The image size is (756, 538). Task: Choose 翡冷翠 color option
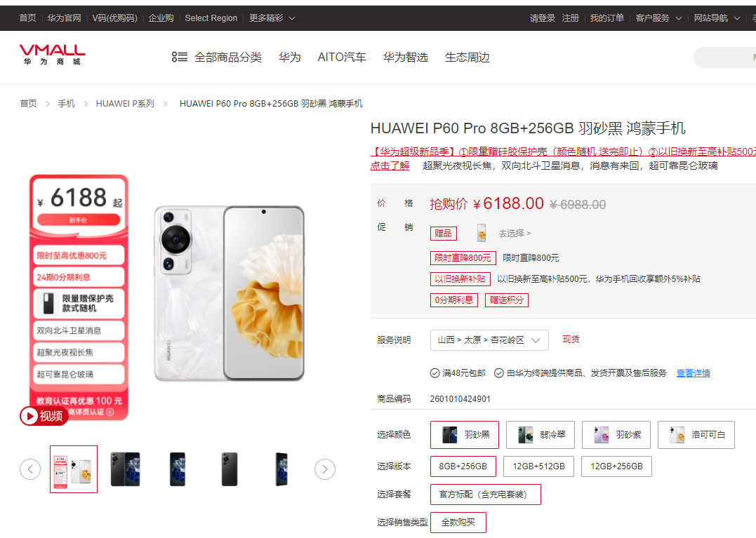540,435
